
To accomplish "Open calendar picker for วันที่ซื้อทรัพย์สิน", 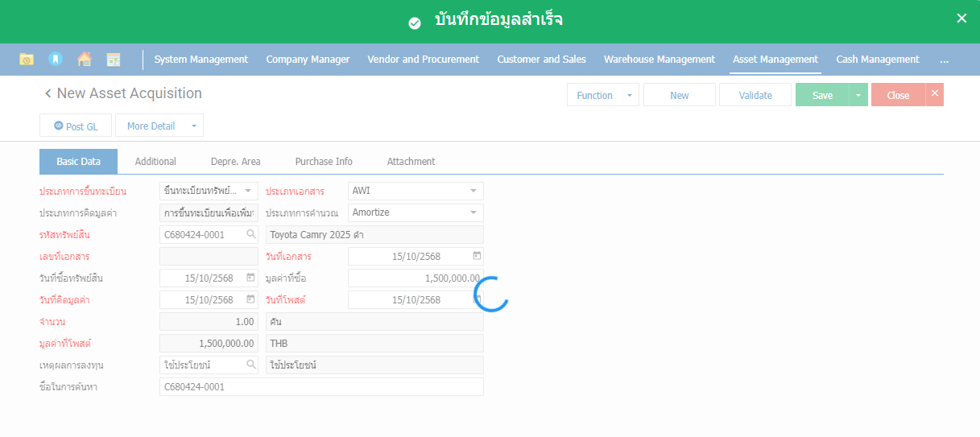I will 250,278.
